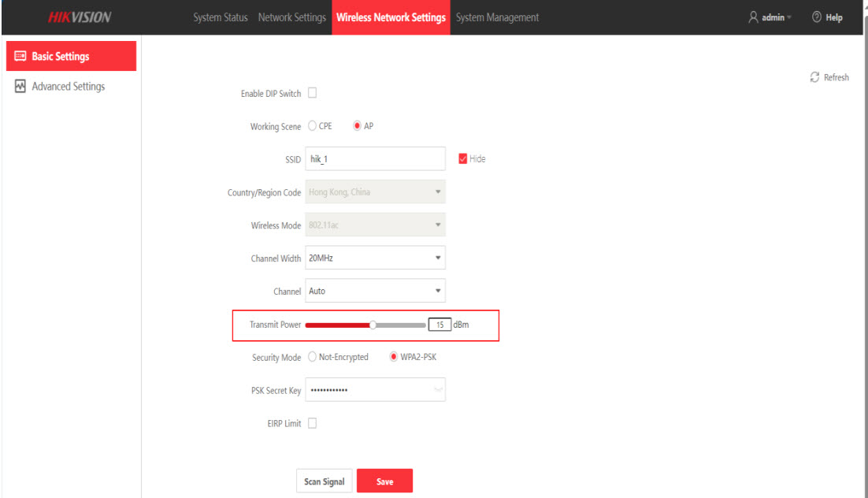868x498 pixels.
Task: Open the Country/Region Code dropdown
Action: [x=374, y=192]
